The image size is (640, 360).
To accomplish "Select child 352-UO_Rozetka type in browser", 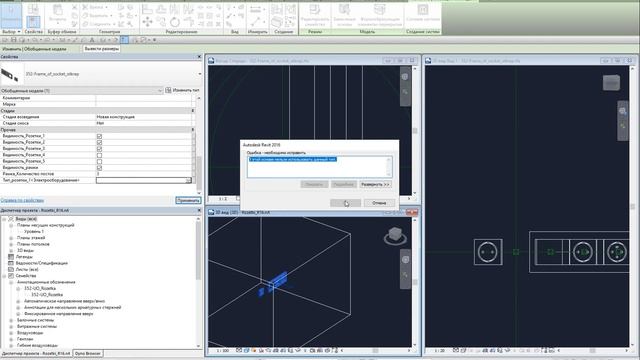I will tap(47, 295).
